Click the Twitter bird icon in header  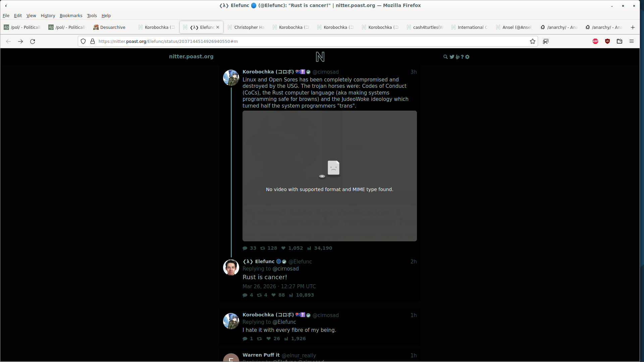(x=452, y=57)
